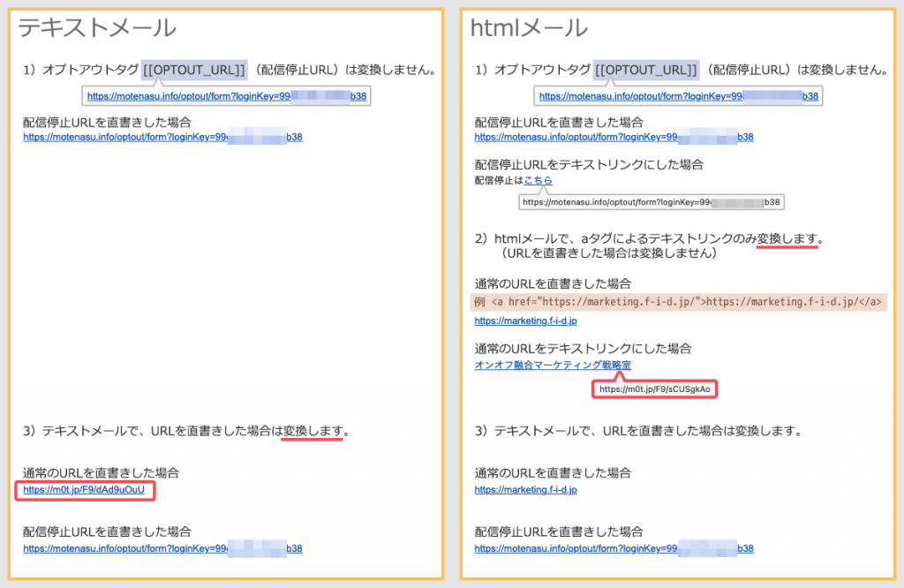Open the こちら unsubscribe text link
The image size is (904, 588).
538,180
